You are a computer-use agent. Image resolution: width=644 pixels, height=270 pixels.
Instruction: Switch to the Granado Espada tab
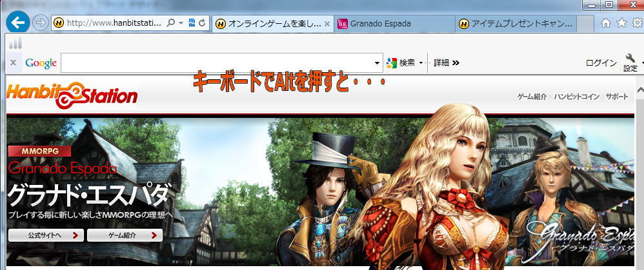[x=394, y=24]
